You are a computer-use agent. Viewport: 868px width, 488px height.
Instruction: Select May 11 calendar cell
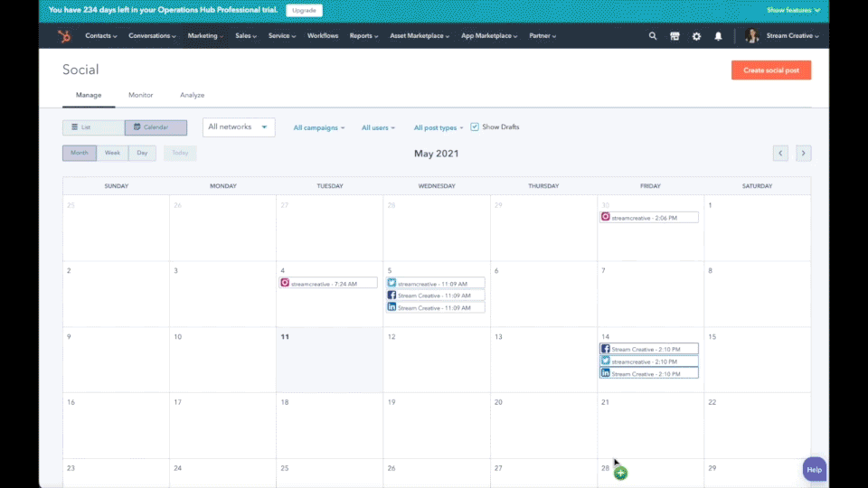pos(329,361)
